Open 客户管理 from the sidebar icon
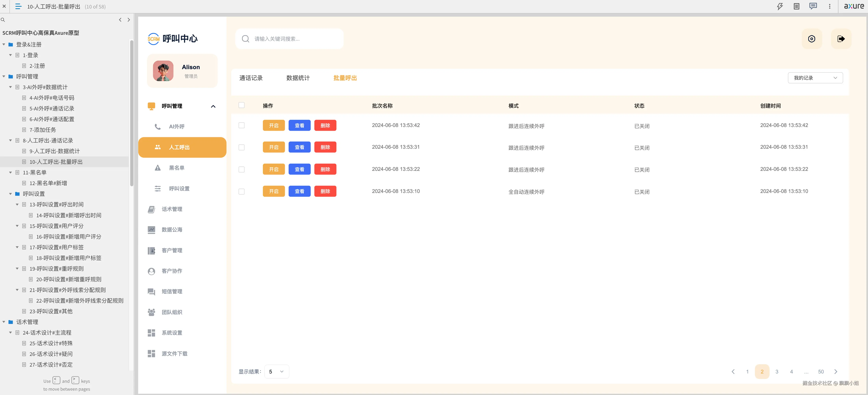868x395 pixels. (151, 250)
